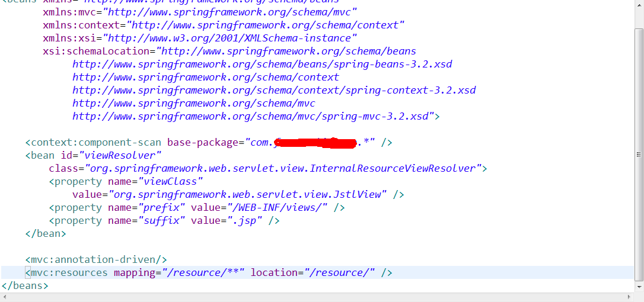Click the "viewClass" property name value
This screenshot has height=302, width=644.
pyautogui.click(x=171, y=181)
